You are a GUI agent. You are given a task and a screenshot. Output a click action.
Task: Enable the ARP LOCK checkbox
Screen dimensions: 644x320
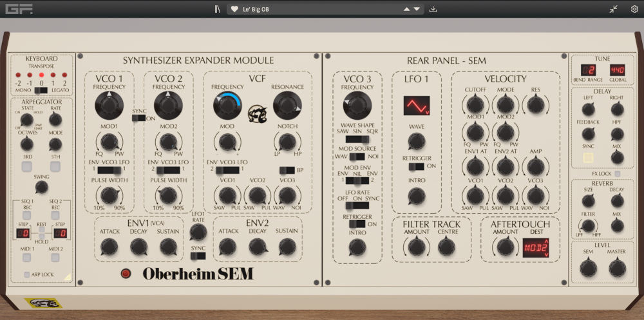click(x=26, y=274)
